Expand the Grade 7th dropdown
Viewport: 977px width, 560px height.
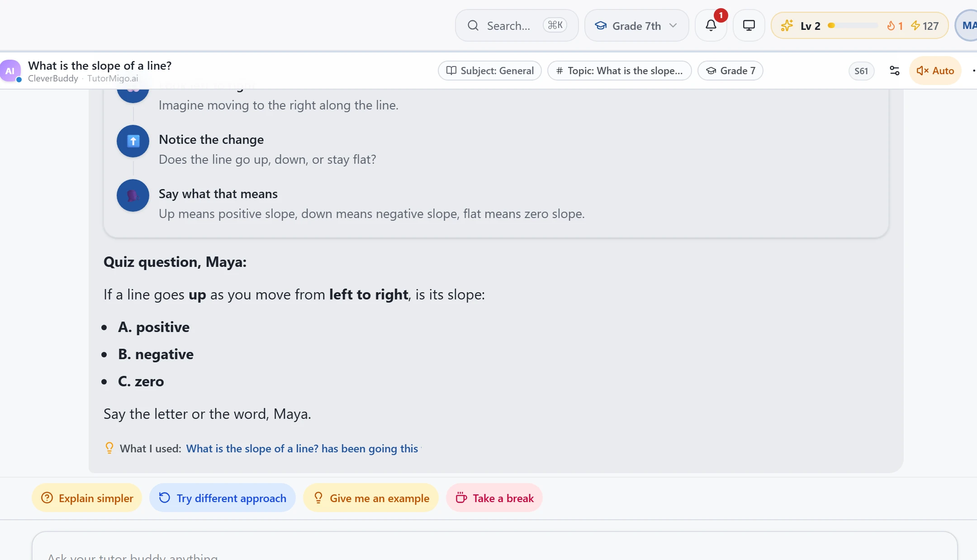pos(636,26)
